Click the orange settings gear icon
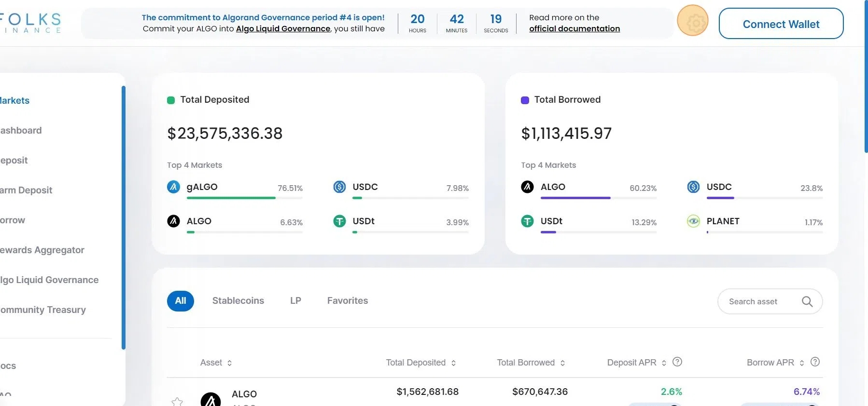Screen dimensions: 868x406 (x=692, y=21)
